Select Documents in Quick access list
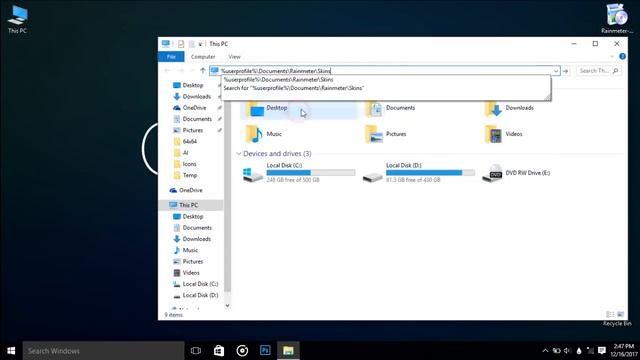This screenshot has height=360, width=640. 197,119
